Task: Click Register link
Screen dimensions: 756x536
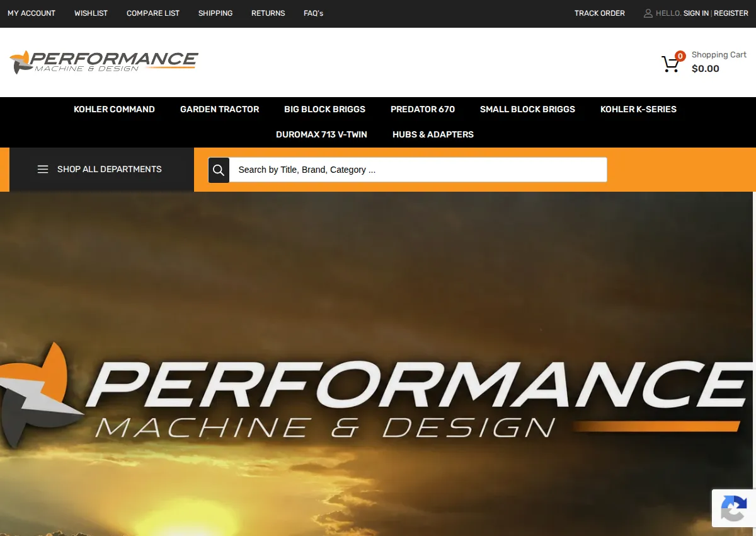Action: [731, 13]
